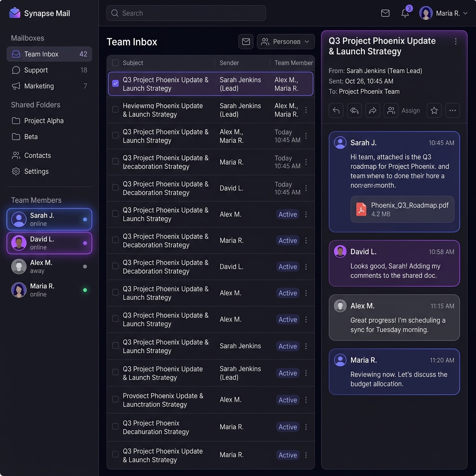
Task: Open the Marketing mailbox
Action: [49, 86]
